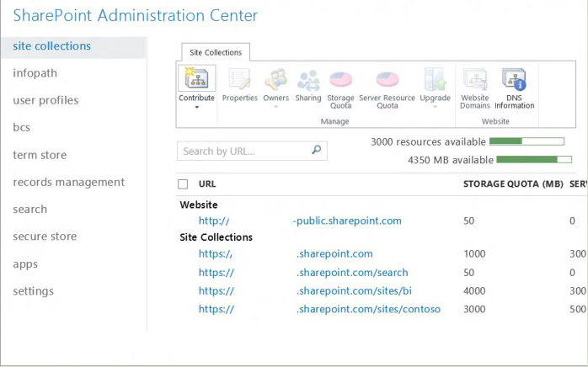Open Server Resource Quota

pyautogui.click(x=387, y=80)
